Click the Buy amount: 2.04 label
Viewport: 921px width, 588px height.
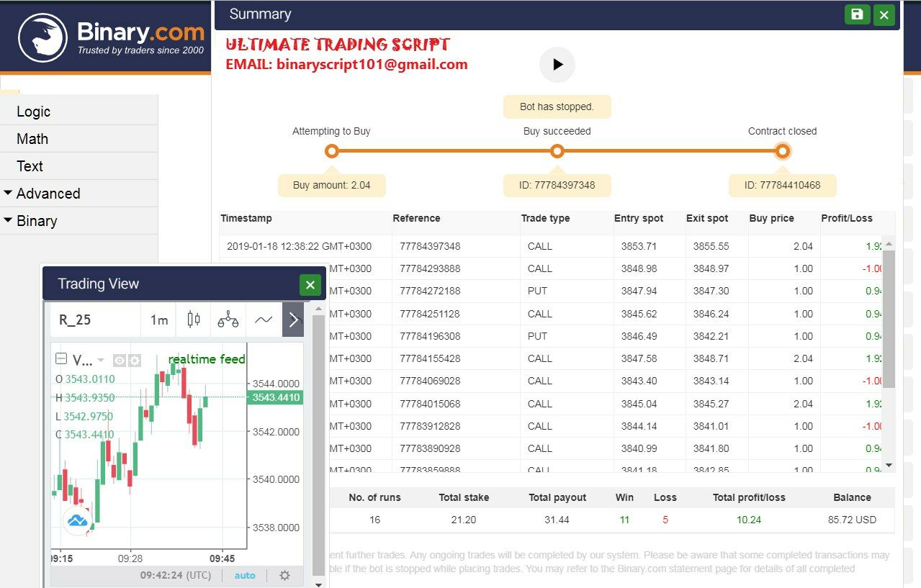(x=332, y=185)
